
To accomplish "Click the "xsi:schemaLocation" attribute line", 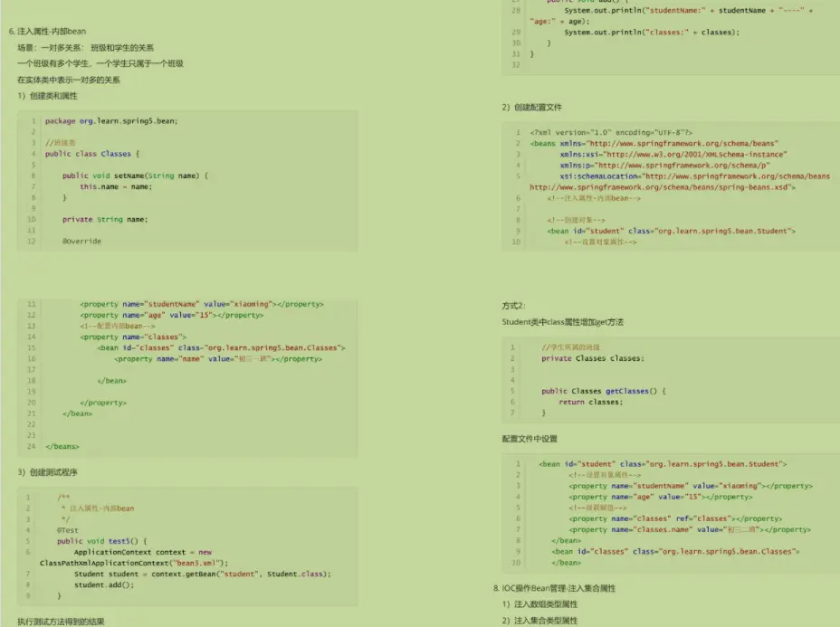I will (x=695, y=176).
